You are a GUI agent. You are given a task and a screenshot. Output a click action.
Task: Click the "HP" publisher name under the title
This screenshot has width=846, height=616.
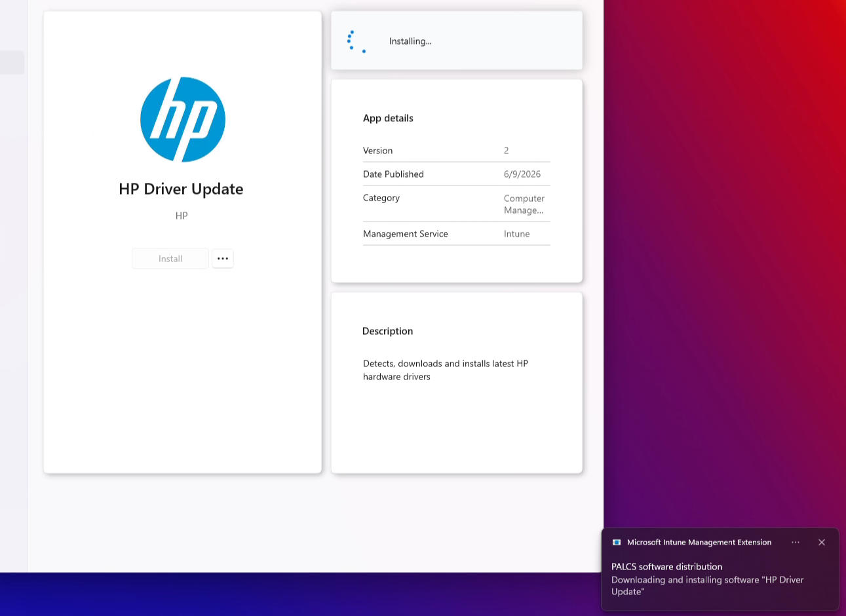pos(182,216)
